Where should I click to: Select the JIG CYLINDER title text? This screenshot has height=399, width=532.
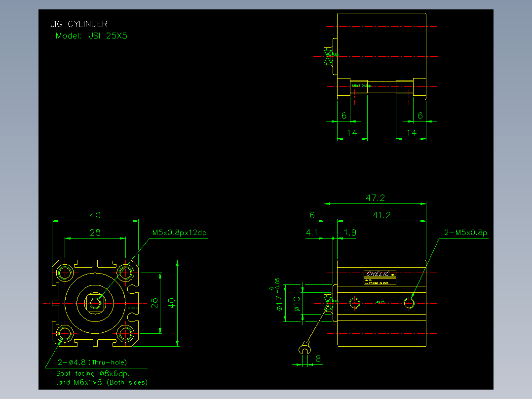point(79,24)
